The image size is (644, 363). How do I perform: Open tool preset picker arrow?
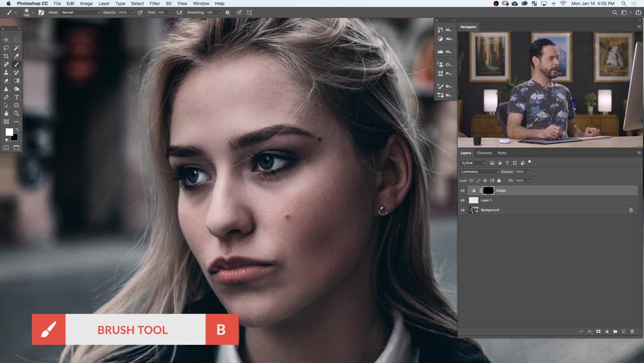click(x=16, y=12)
